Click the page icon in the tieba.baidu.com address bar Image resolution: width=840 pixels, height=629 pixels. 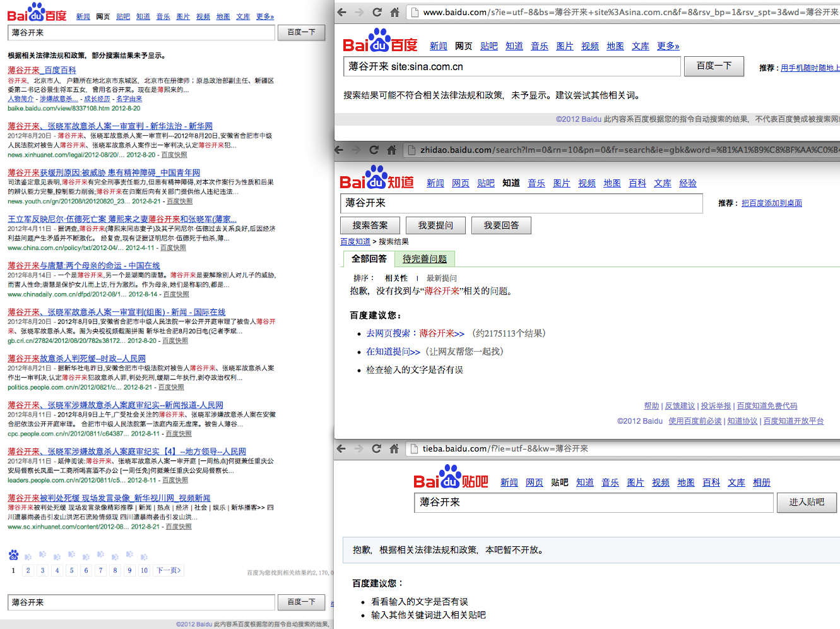(414, 448)
